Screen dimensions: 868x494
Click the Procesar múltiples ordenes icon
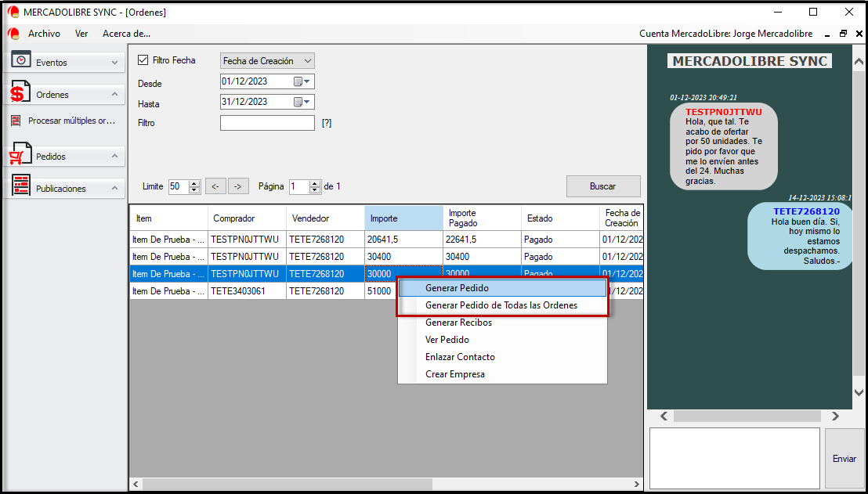[16, 121]
